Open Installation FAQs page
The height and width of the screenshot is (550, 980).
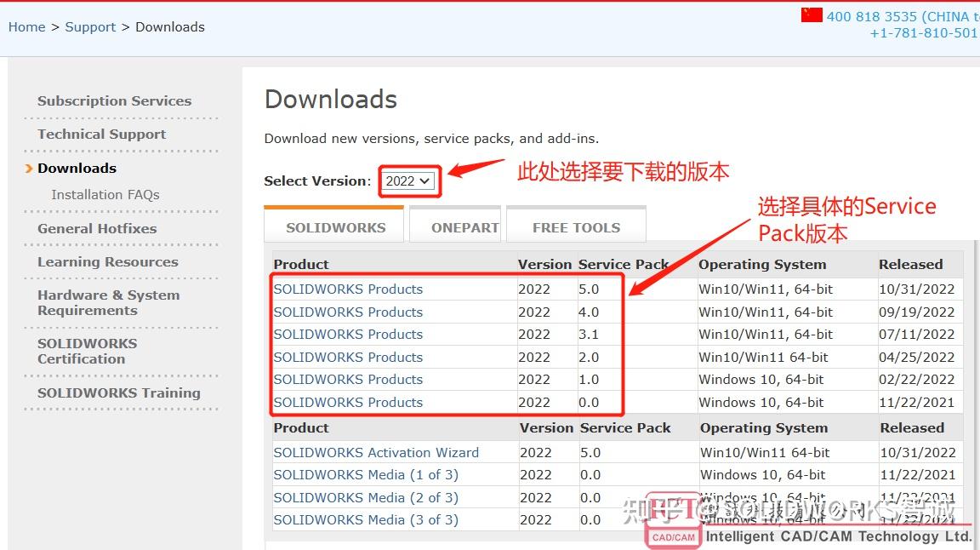point(105,194)
